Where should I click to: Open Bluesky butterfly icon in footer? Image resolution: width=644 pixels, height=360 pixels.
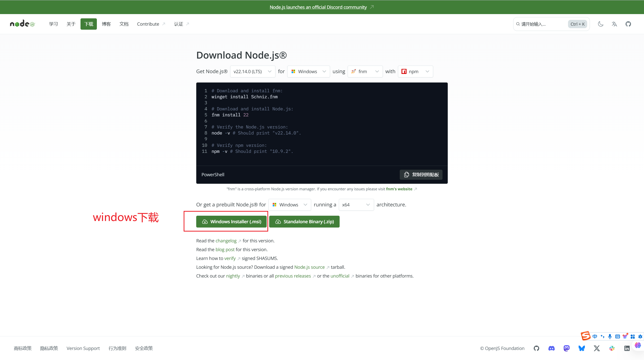[x=582, y=348]
